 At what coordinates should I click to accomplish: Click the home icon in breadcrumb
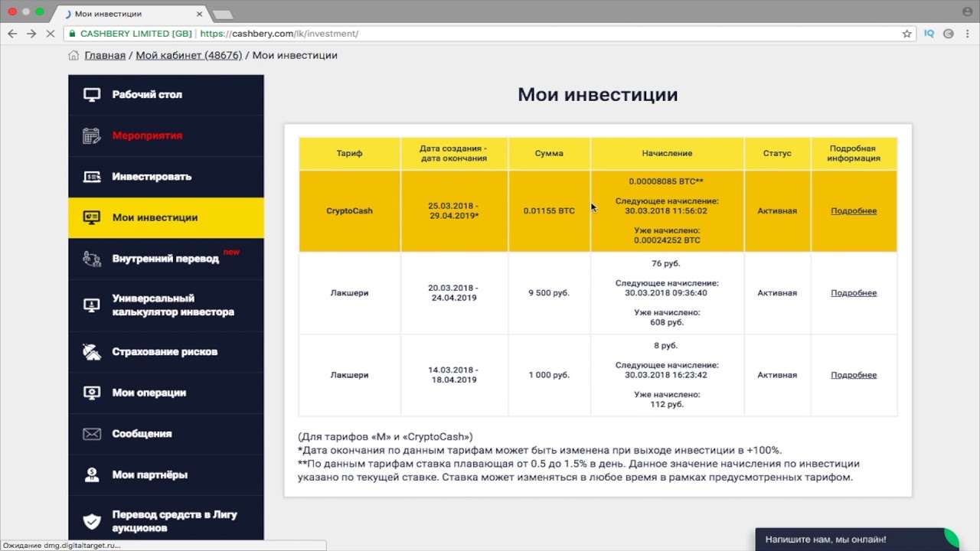pos(73,55)
